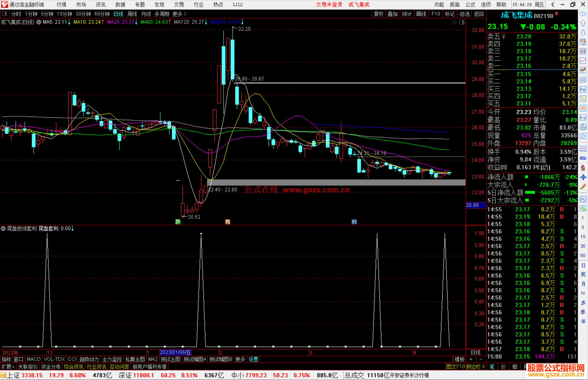The width and height of the screenshot is (588, 380).
Task: Click the back arrow icon in right sidebar
Action: click(x=583, y=14)
